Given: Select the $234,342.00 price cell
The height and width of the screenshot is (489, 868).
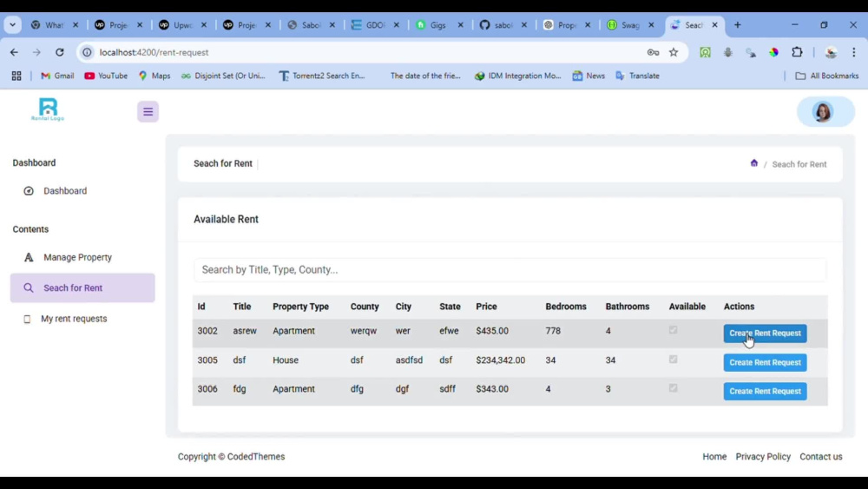Looking at the screenshot, I should [x=501, y=360].
